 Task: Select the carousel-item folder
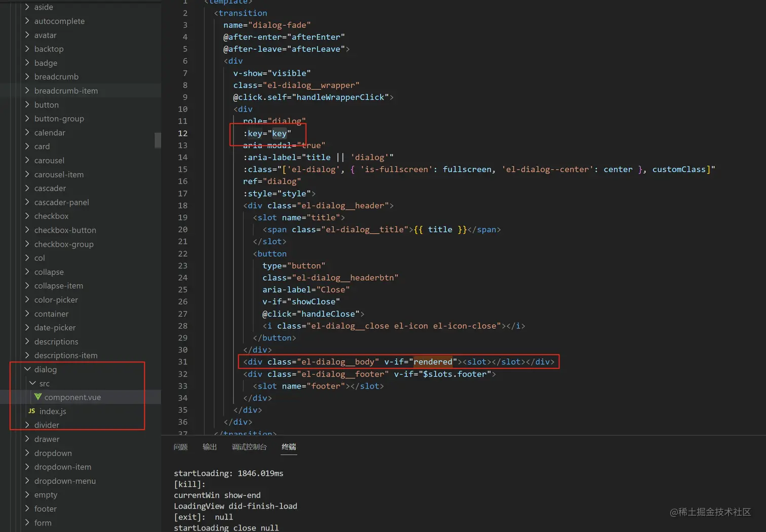pos(59,174)
